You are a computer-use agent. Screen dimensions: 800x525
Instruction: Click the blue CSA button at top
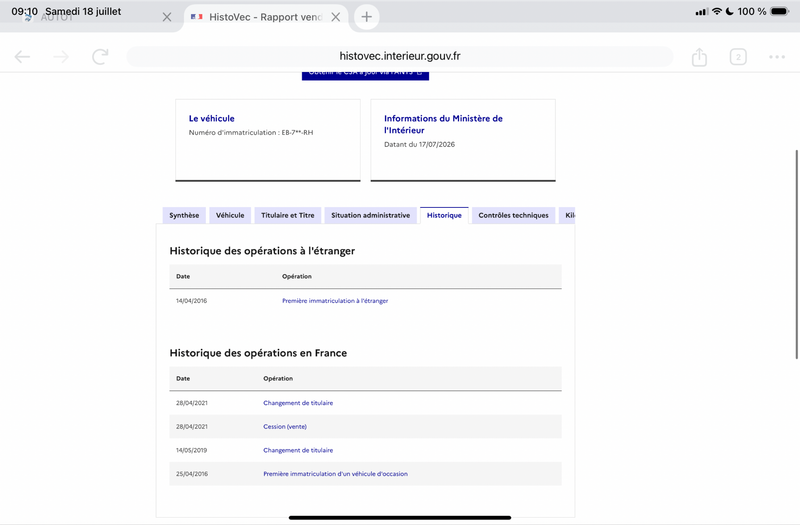click(365, 76)
